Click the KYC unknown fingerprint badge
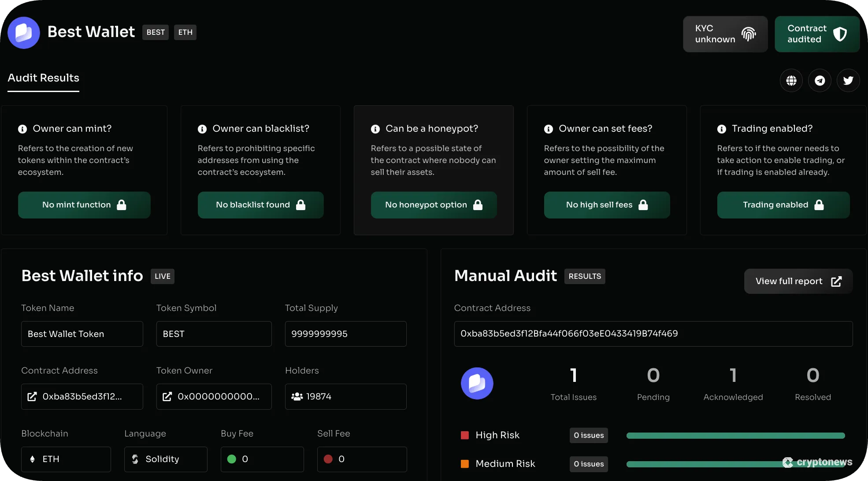Image resolution: width=868 pixels, height=481 pixels. (x=725, y=34)
